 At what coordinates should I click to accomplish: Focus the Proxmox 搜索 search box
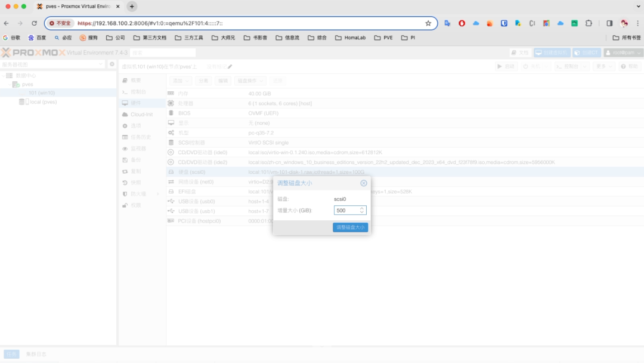click(x=163, y=53)
